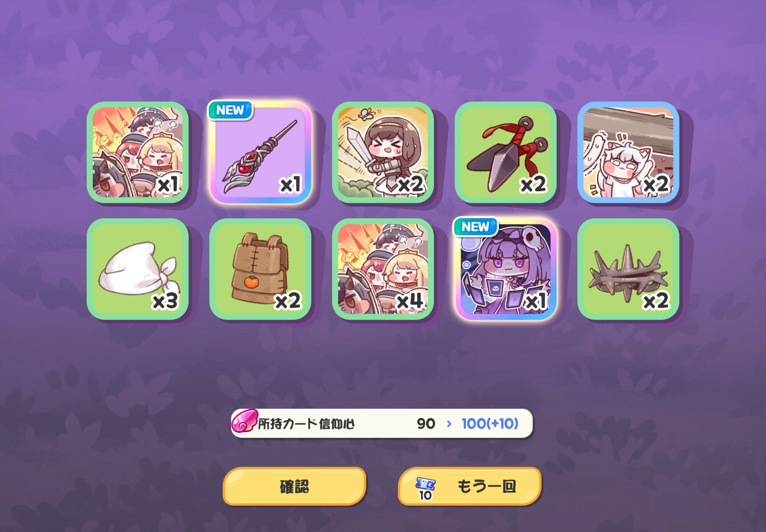This screenshot has height=532, width=766.
Task: Click the 所持カード信仰心 faith points bar
Action: click(x=382, y=423)
